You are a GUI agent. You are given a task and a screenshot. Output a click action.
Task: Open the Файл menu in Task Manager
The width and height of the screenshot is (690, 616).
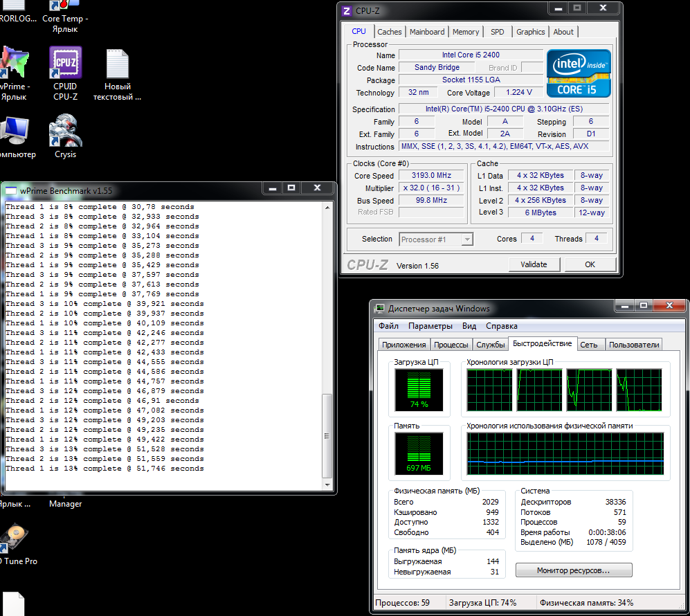click(x=388, y=326)
